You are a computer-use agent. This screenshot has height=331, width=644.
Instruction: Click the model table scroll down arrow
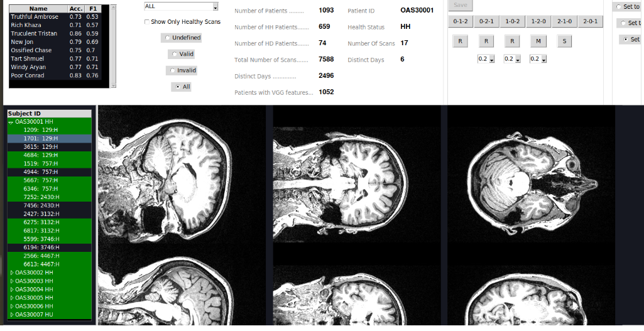pos(113,85)
